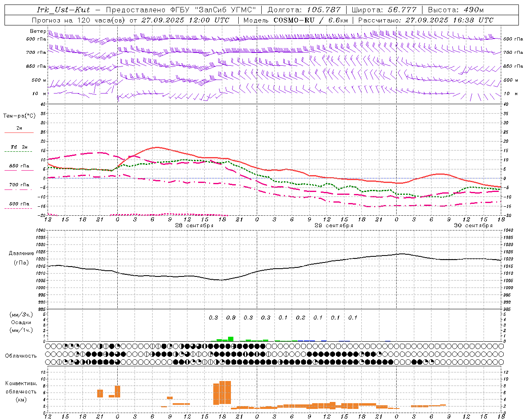This screenshot has width=525, height=420.
Task: Select the Долгота: 105.787 header field
Action: [x=304, y=10]
